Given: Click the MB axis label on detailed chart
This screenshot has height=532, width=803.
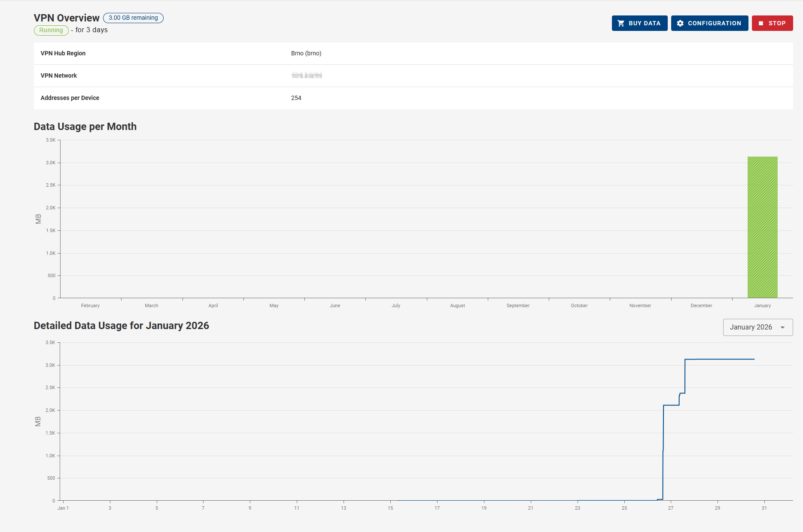Looking at the screenshot, I should tap(38, 421).
